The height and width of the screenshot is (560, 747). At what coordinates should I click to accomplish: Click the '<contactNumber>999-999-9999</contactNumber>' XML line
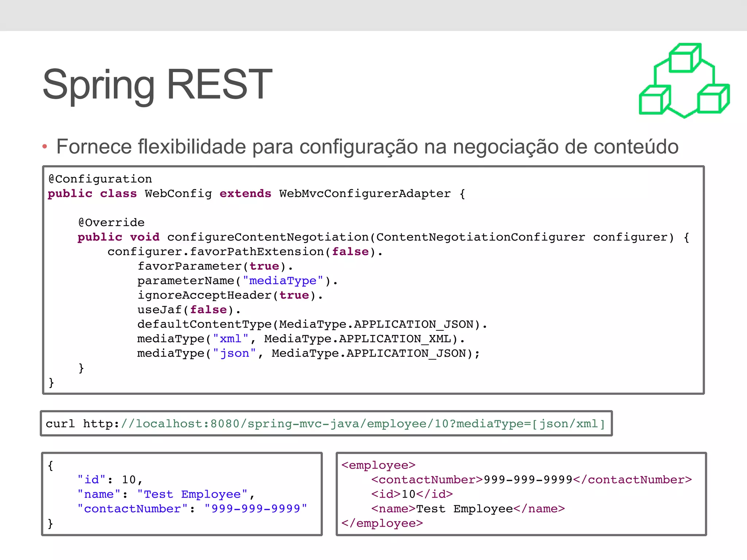531,480
